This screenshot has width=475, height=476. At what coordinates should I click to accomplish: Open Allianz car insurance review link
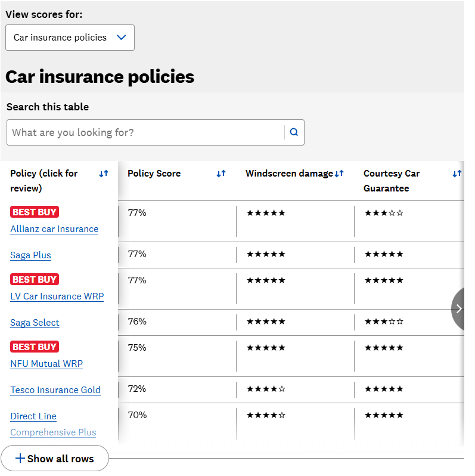point(54,229)
